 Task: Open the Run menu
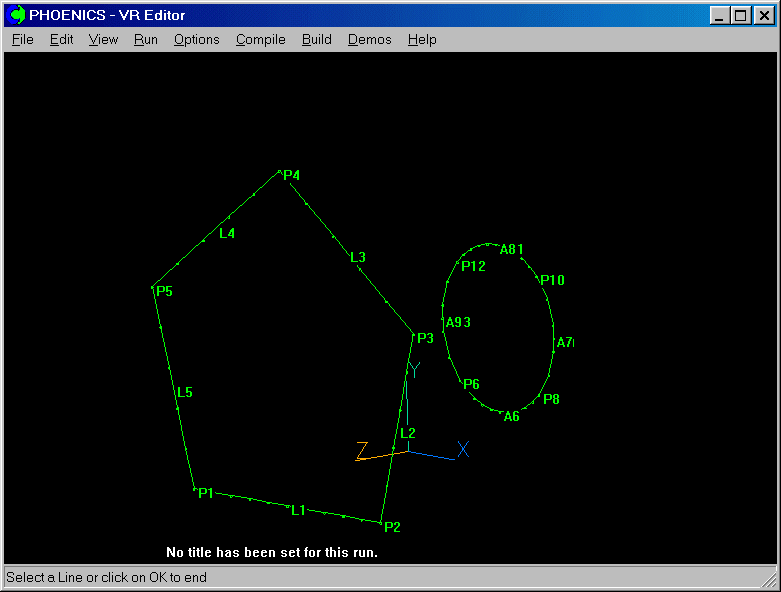(x=145, y=39)
